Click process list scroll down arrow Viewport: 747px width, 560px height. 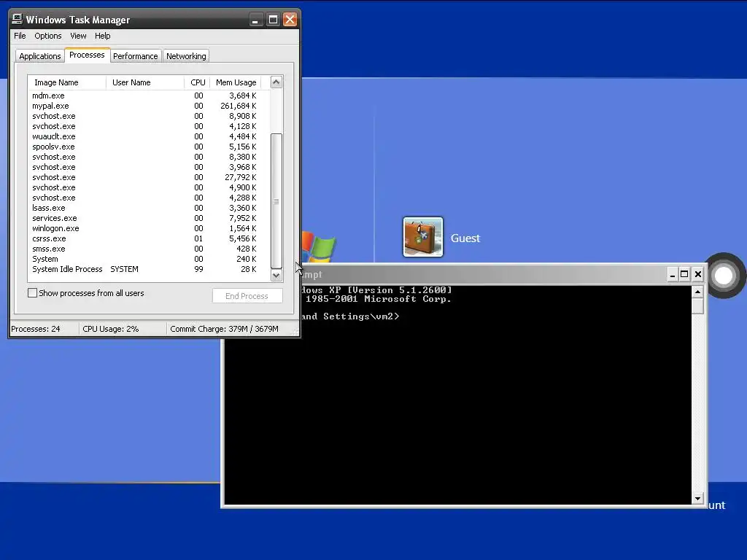[x=276, y=275]
